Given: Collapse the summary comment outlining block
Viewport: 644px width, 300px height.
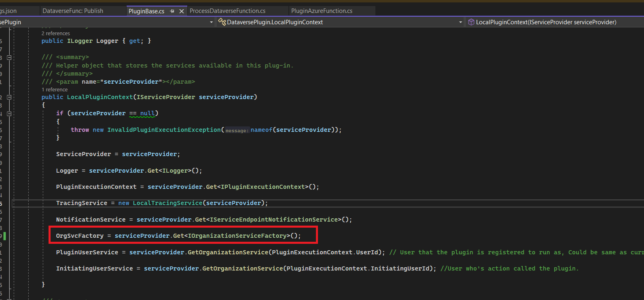Looking at the screenshot, I should click(x=9, y=57).
